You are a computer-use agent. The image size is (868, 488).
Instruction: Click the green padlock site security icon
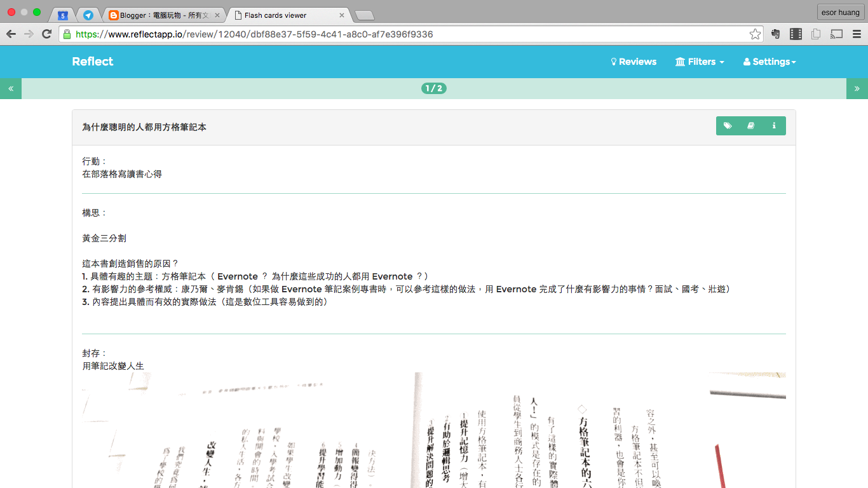click(x=67, y=34)
